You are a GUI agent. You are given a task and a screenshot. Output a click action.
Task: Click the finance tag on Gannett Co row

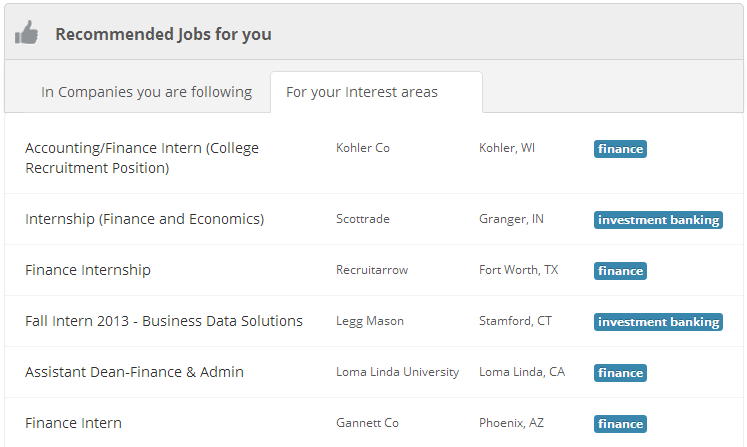pos(620,424)
